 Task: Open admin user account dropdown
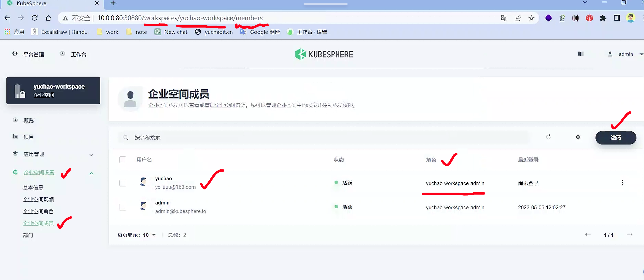pos(625,54)
